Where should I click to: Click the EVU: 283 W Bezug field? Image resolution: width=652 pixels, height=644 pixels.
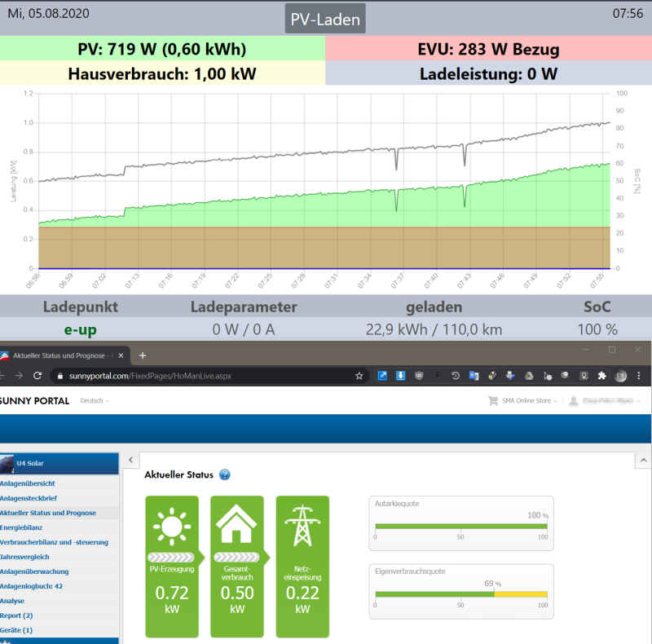(x=488, y=49)
